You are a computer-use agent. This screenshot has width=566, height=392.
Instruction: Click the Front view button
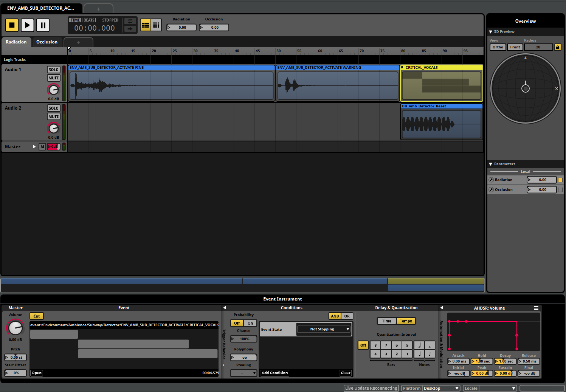515,47
